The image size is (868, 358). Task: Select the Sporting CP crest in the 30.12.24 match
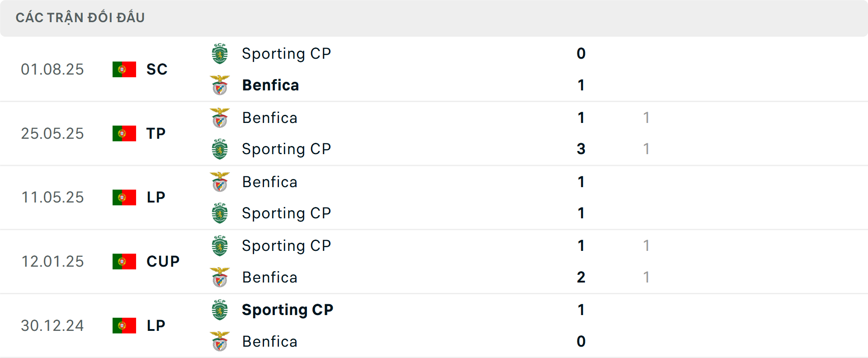pyautogui.click(x=220, y=310)
